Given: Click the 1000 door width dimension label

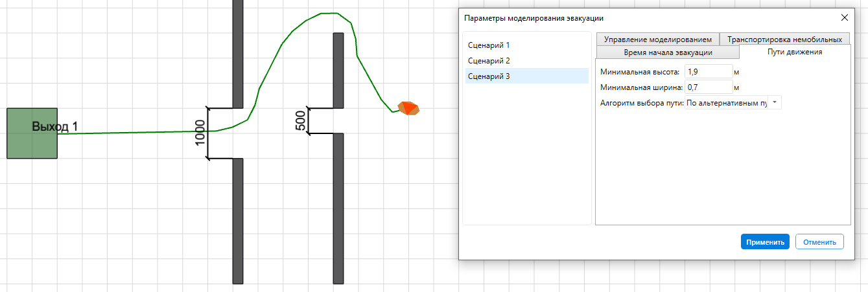Looking at the screenshot, I should 200,133.
